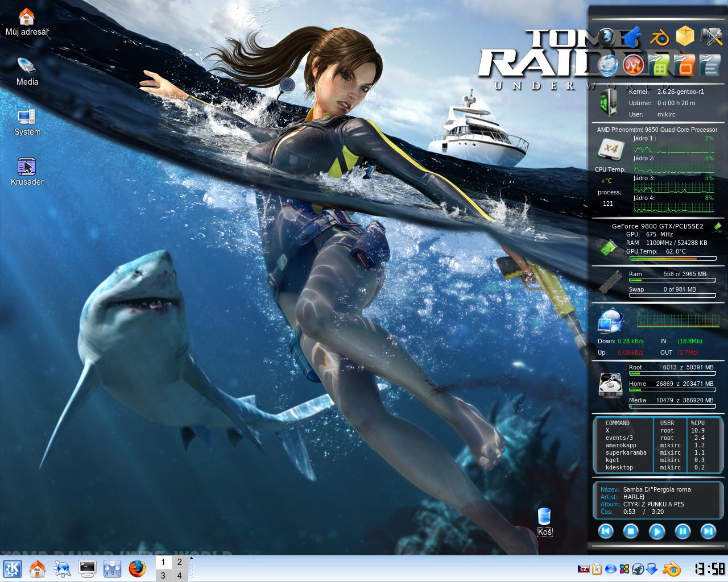Open the Klipper clipboard tray icon
This screenshot has height=582, width=728.
[x=597, y=569]
